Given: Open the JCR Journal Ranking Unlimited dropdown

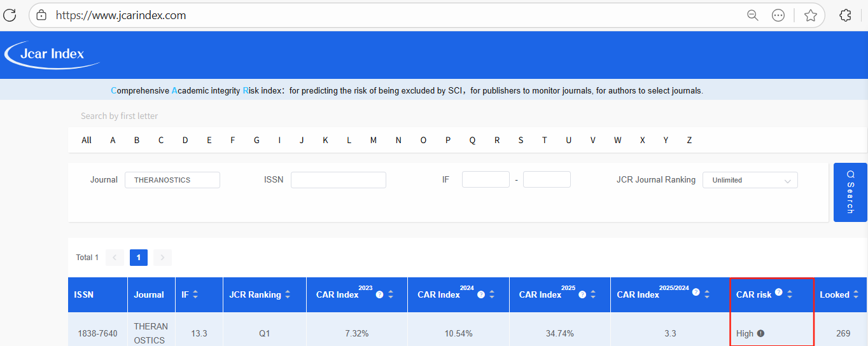Looking at the screenshot, I should click(x=750, y=180).
